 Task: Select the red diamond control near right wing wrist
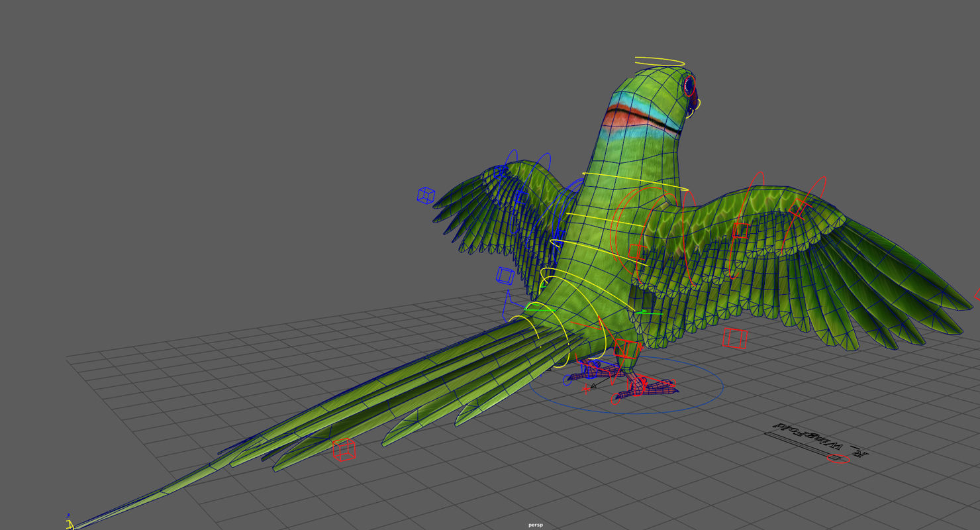[x=799, y=209]
